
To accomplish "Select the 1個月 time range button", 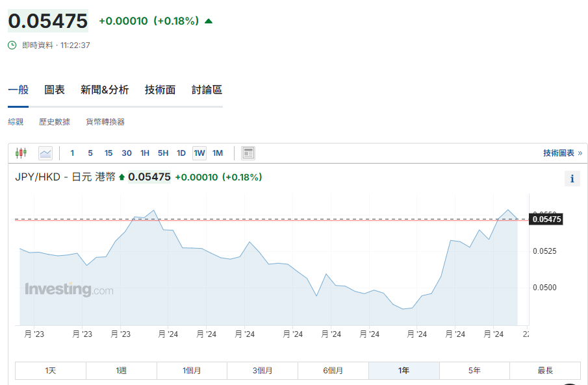I will point(192,371).
